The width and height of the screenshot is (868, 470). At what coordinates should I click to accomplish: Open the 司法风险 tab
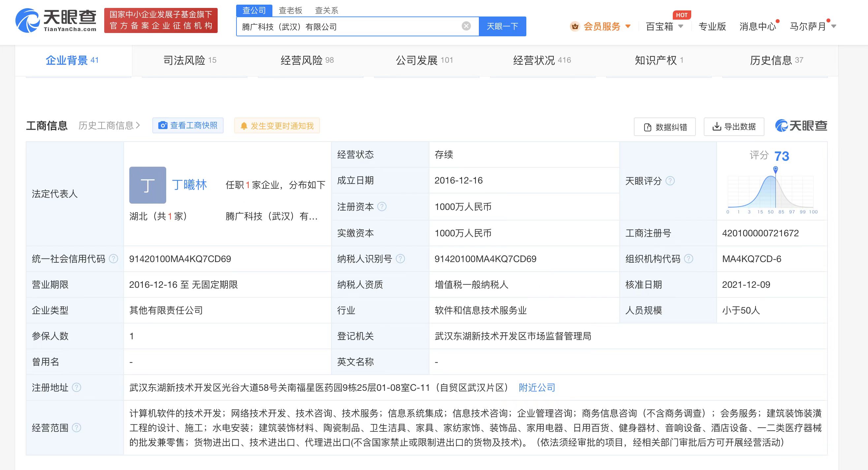tap(190, 60)
